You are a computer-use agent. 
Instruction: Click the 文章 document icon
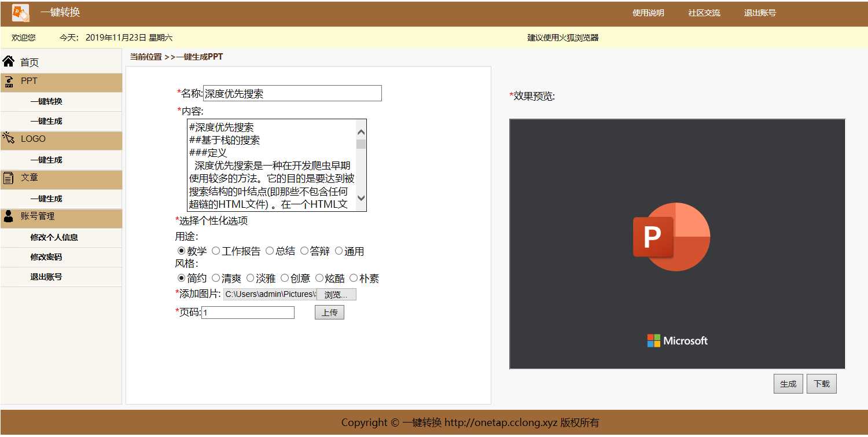[x=9, y=178]
